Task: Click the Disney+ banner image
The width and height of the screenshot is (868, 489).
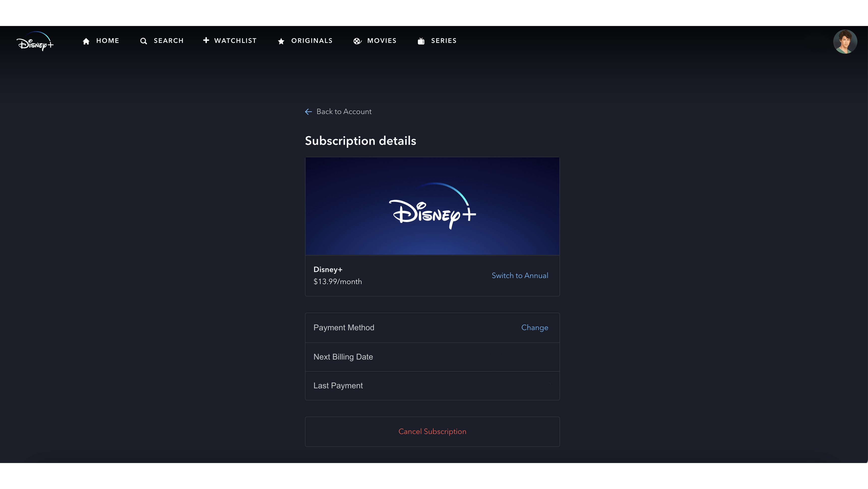Action: (x=432, y=206)
